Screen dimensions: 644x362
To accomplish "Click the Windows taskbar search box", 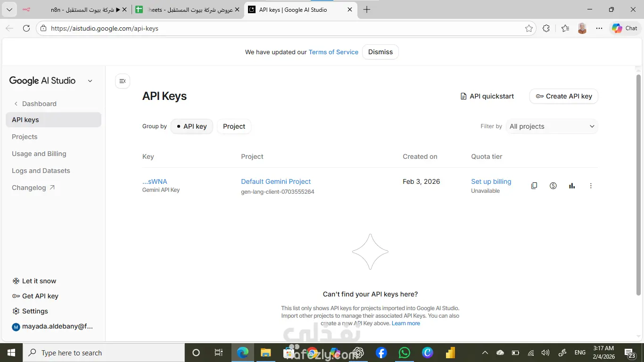I will coord(104,353).
